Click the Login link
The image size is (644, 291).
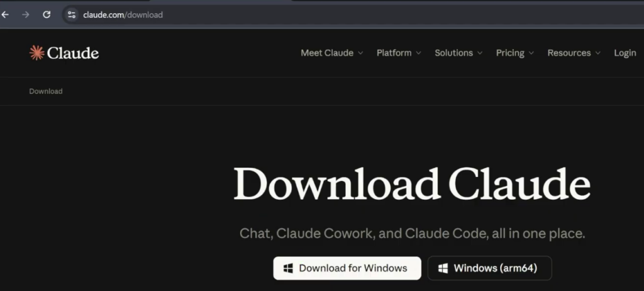625,53
